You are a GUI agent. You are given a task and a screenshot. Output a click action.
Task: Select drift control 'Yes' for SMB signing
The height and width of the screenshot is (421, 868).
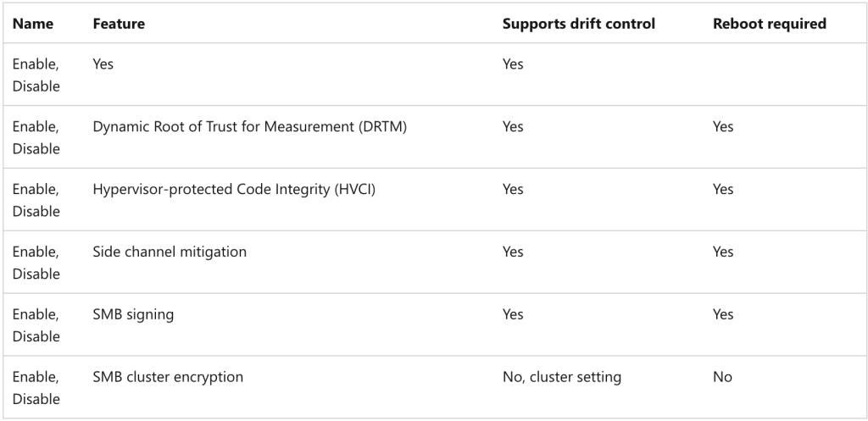point(513,314)
